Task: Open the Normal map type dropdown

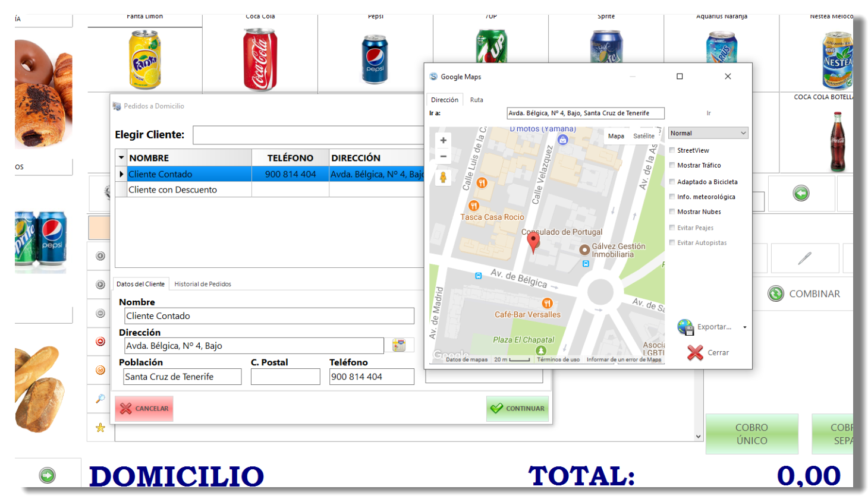Action: (x=708, y=133)
